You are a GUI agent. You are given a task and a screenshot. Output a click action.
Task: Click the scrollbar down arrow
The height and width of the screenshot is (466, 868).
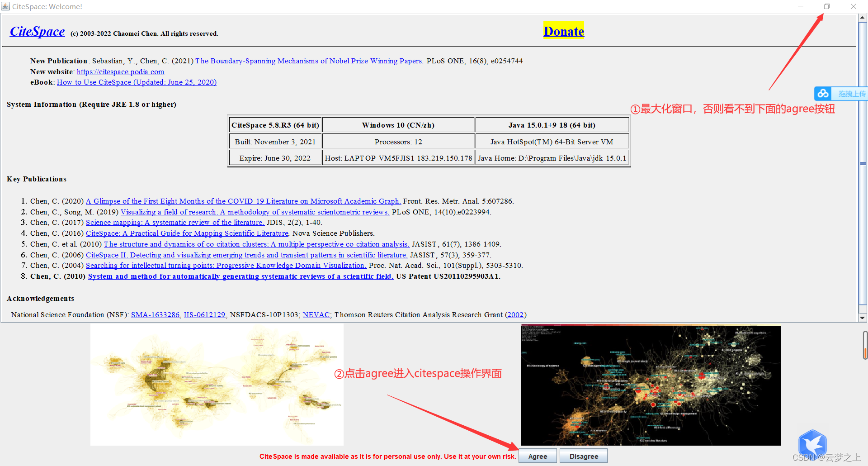click(x=863, y=318)
